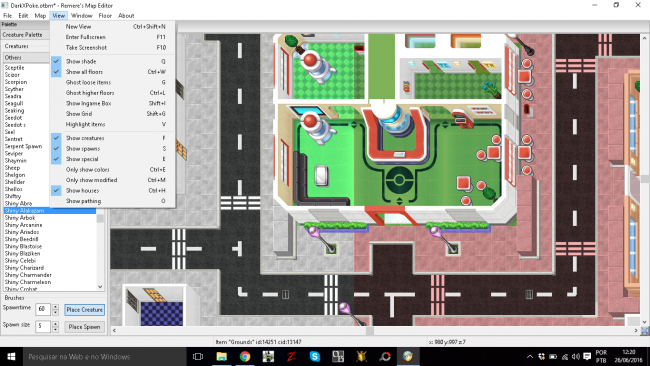Click the Place Spawn button
Image resolution: width=650 pixels, height=366 pixels.
click(85, 327)
